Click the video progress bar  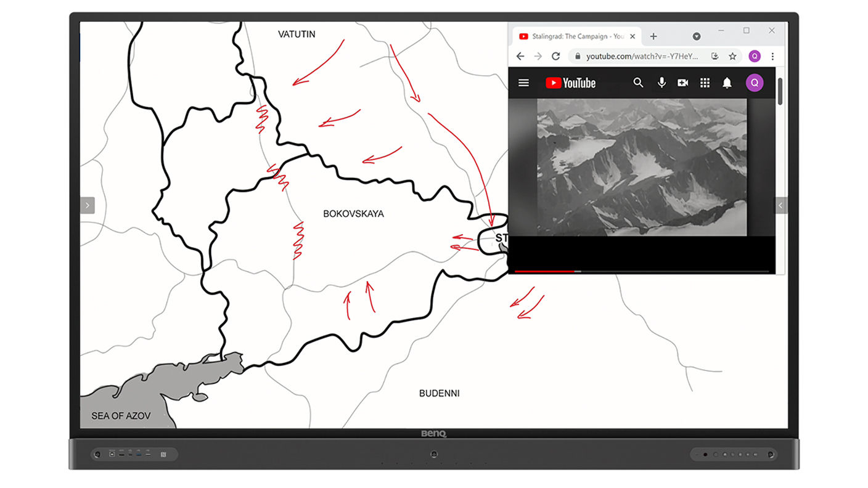pyautogui.click(x=641, y=271)
